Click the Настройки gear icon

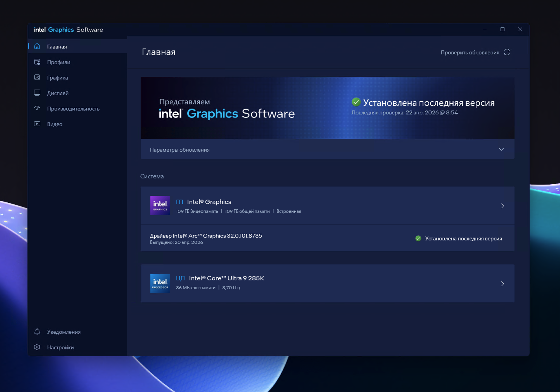(37, 347)
